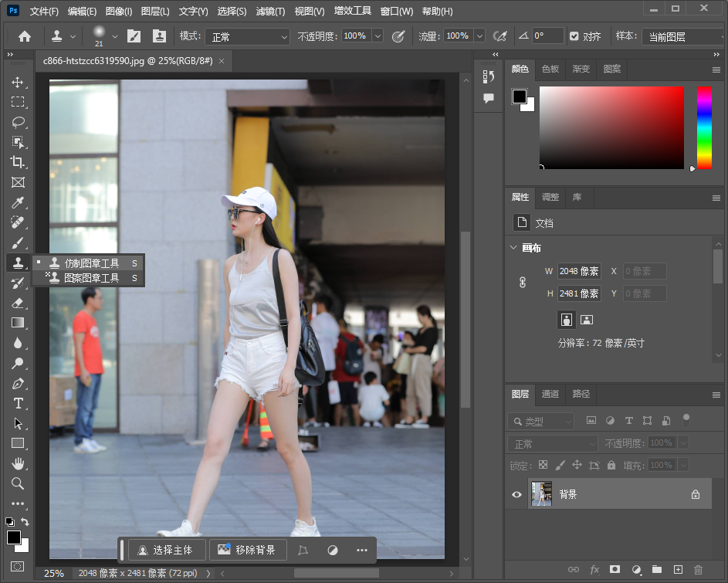Click the 选择主体 button
728x583 pixels.
168,550
